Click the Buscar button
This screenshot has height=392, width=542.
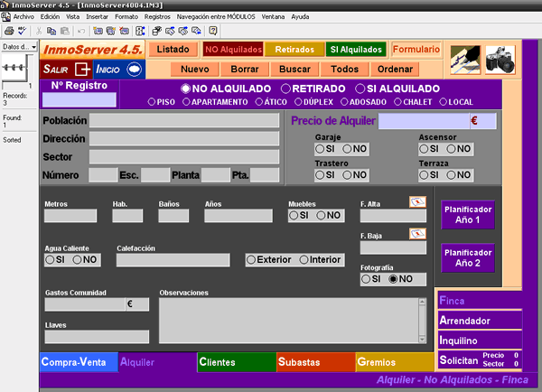click(x=294, y=70)
